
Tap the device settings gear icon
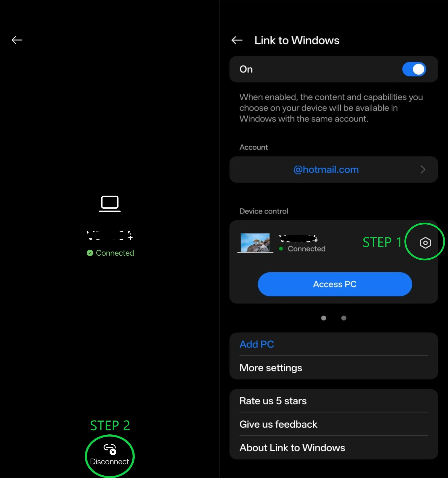425,243
